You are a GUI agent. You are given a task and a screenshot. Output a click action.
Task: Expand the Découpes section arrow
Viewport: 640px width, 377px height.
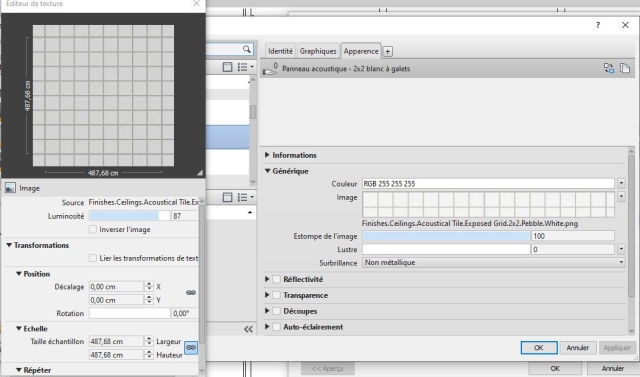coord(267,311)
